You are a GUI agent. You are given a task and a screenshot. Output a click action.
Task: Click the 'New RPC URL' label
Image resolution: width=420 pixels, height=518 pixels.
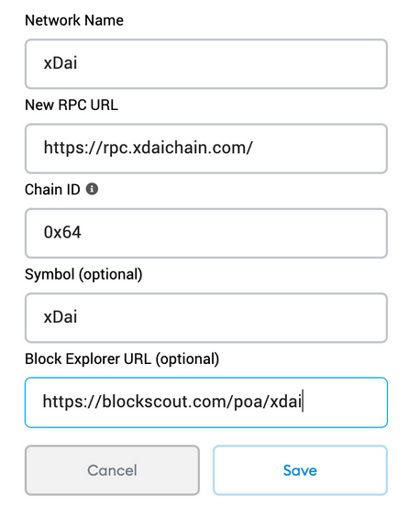click(x=72, y=105)
